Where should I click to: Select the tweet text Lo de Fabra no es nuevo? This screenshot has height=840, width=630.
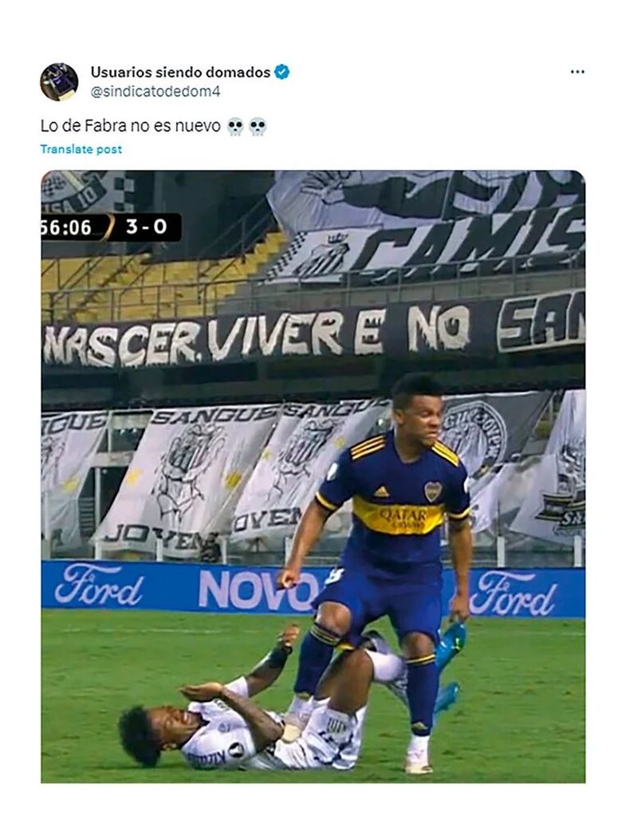click(x=131, y=126)
